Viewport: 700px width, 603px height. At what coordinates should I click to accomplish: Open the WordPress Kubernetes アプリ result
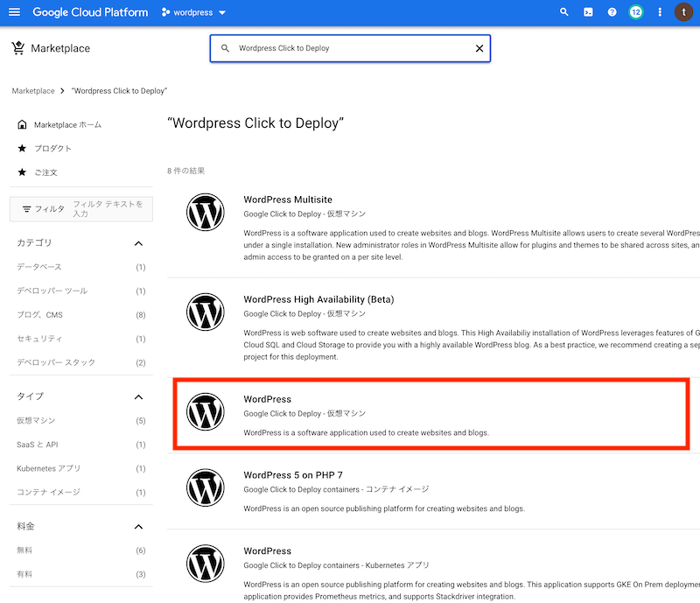[268, 550]
